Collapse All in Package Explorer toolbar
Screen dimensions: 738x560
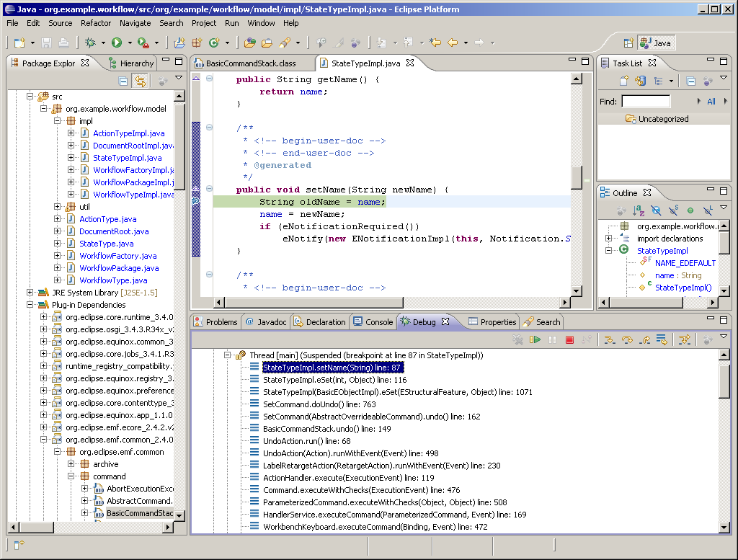tap(123, 81)
